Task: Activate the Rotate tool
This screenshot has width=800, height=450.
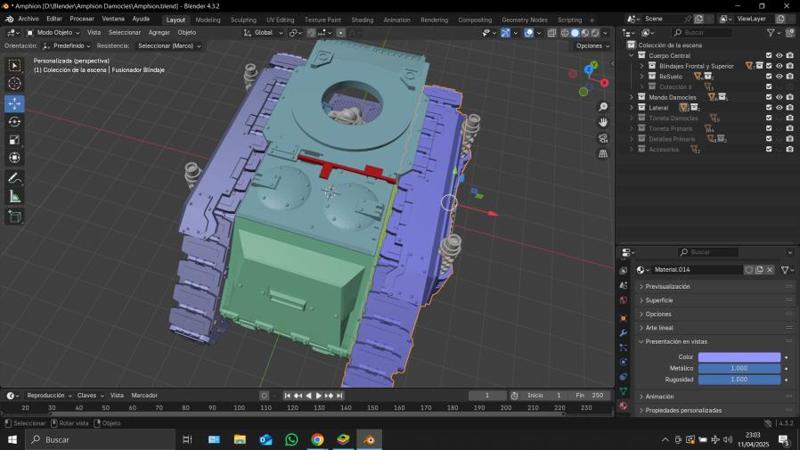Action: [14, 121]
